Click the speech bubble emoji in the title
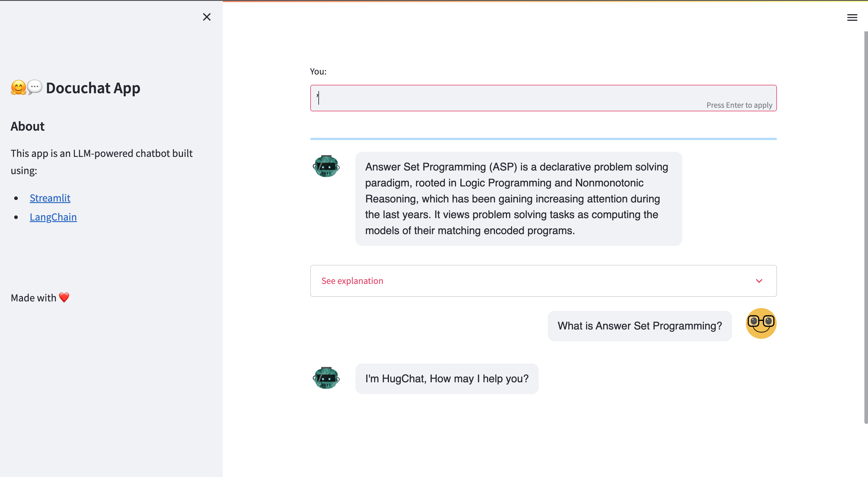The width and height of the screenshot is (868, 477). tap(34, 87)
